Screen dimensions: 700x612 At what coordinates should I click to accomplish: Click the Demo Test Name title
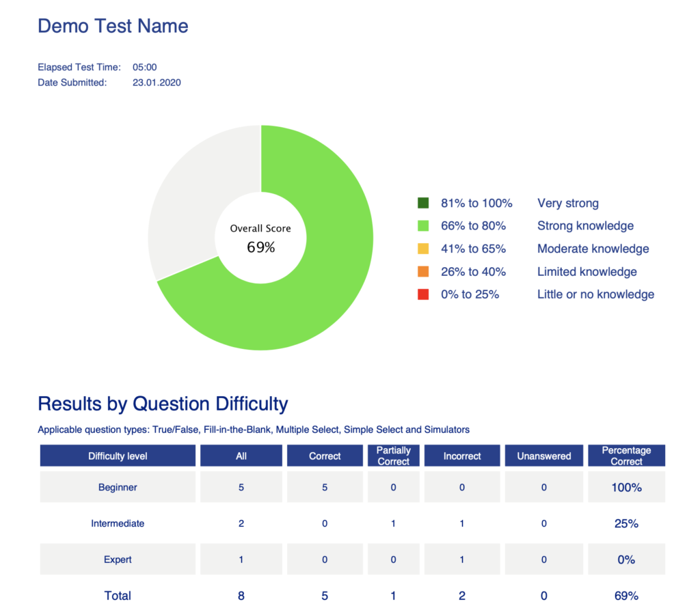(x=113, y=27)
